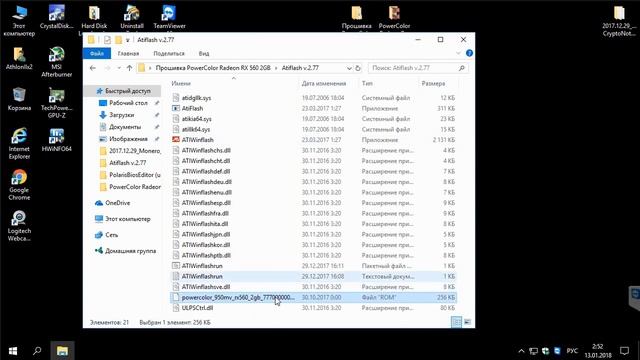
Task: Open the CrystalDisk desktop shortcut
Action: tap(57, 17)
